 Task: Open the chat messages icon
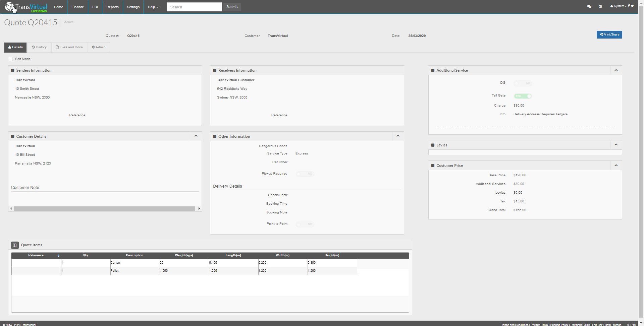coord(589,6)
